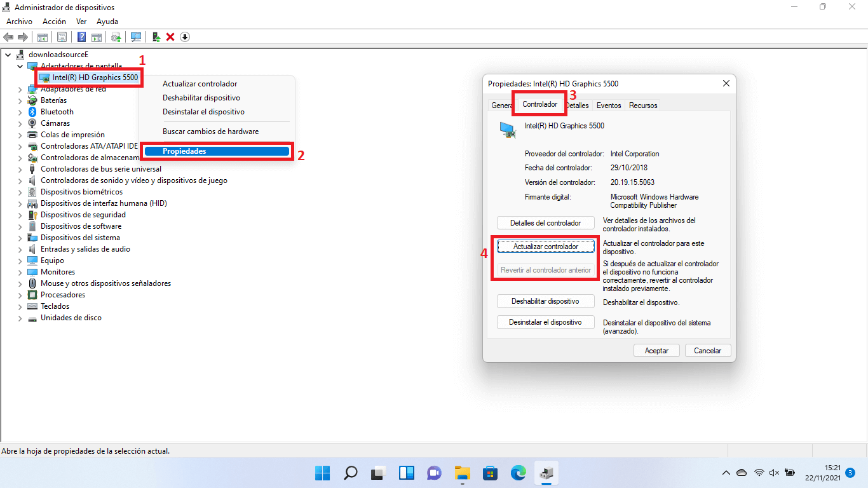
Task: Collapse the downloadsourceE root node
Action: point(8,55)
